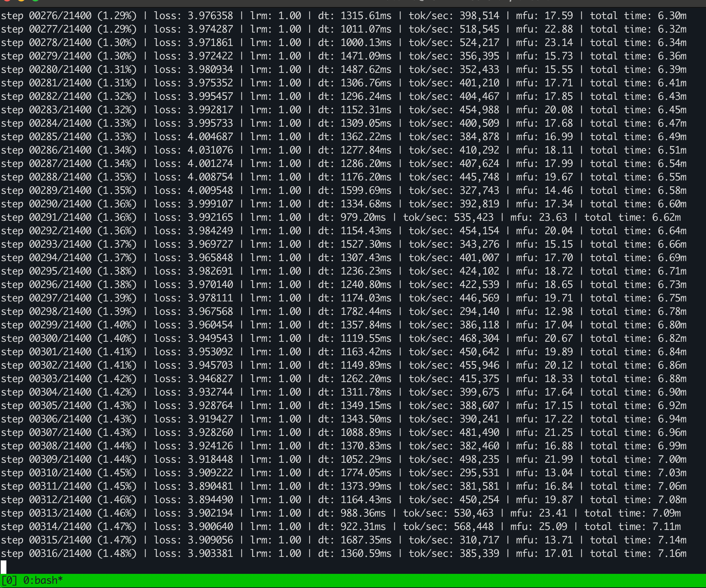This screenshot has width=706, height=588.
Task: Click the yellow minimize window button
Action: coord(21,1)
